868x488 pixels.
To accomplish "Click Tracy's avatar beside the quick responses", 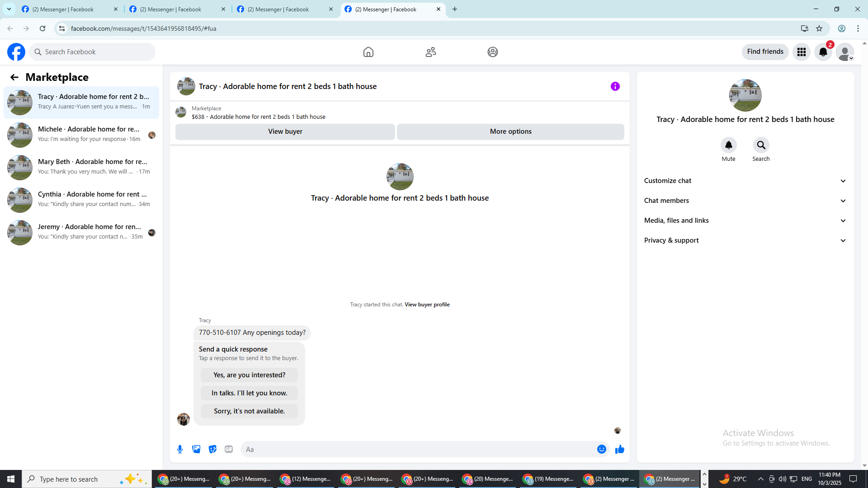I will pyautogui.click(x=184, y=419).
